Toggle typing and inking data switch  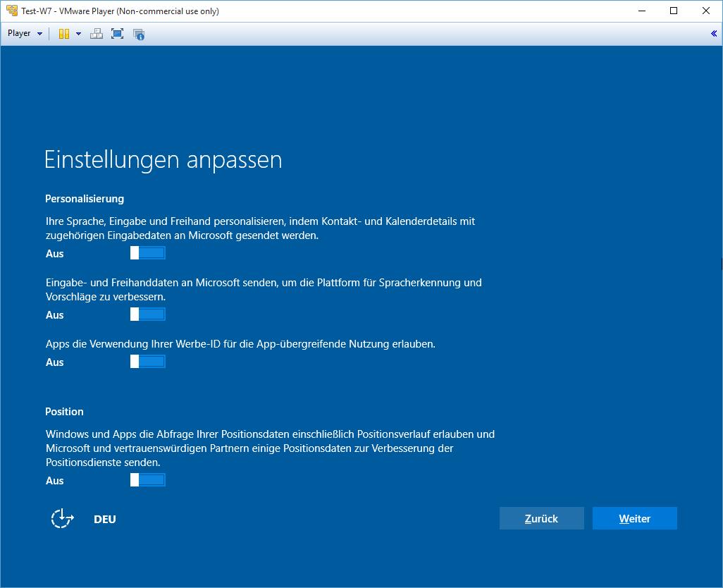click(x=147, y=314)
